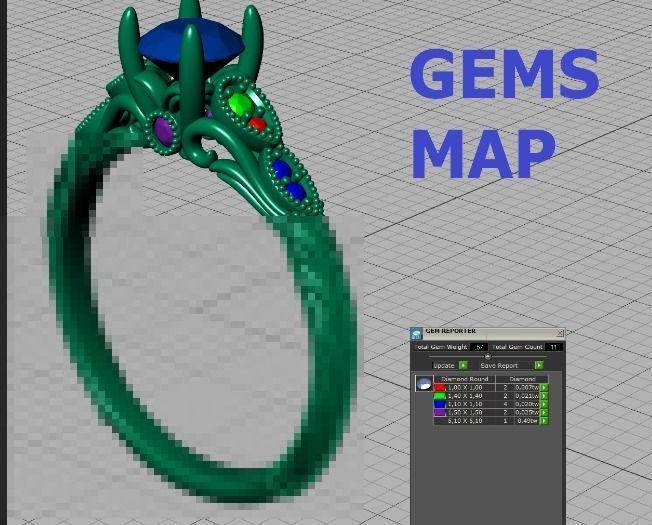Click the 0,49 weight in the 5,10 row
Screen dimensions: 652x525
[527, 421]
